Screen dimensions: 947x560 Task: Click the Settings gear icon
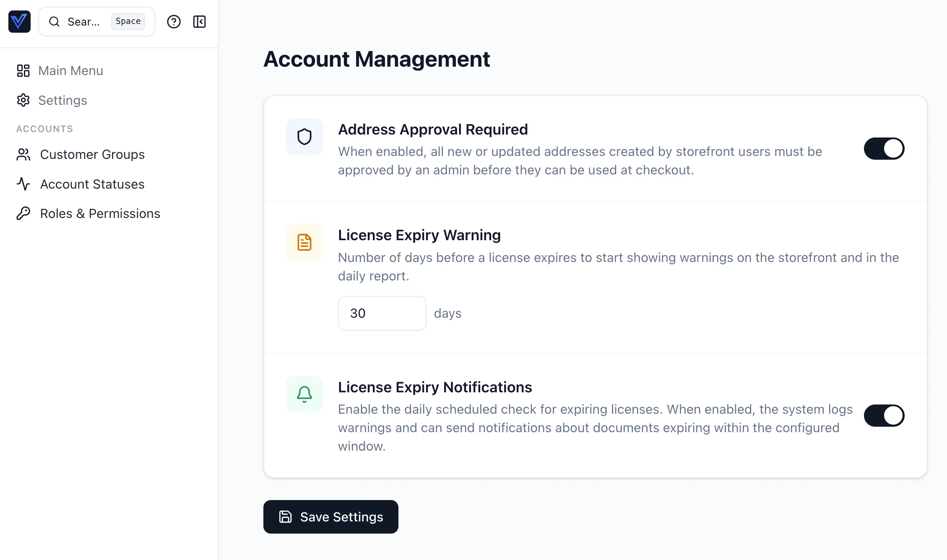pos(23,100)
